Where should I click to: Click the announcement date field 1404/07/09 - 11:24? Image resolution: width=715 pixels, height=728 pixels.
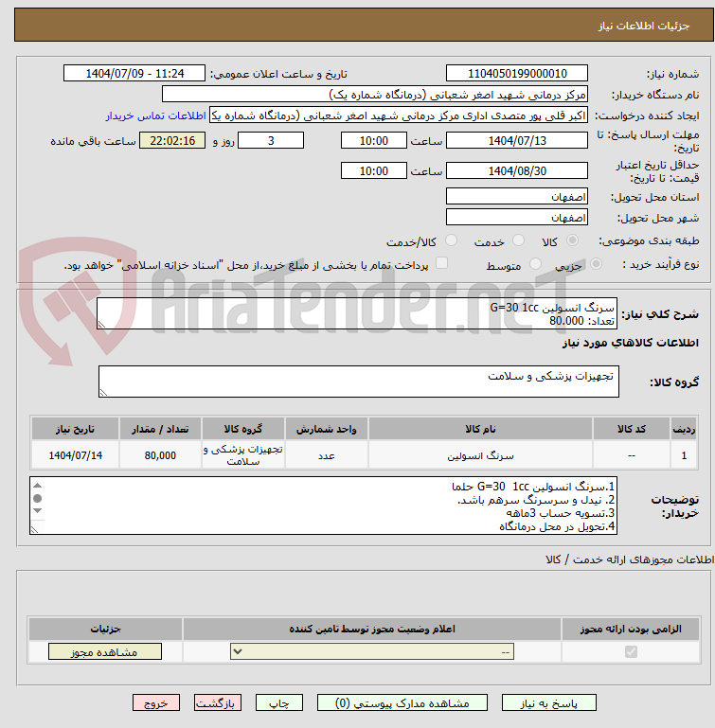(x=134, y=73)
